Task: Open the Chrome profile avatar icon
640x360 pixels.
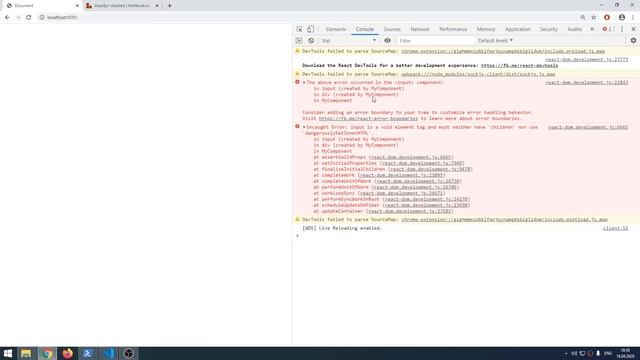Action: coord(622,17)
